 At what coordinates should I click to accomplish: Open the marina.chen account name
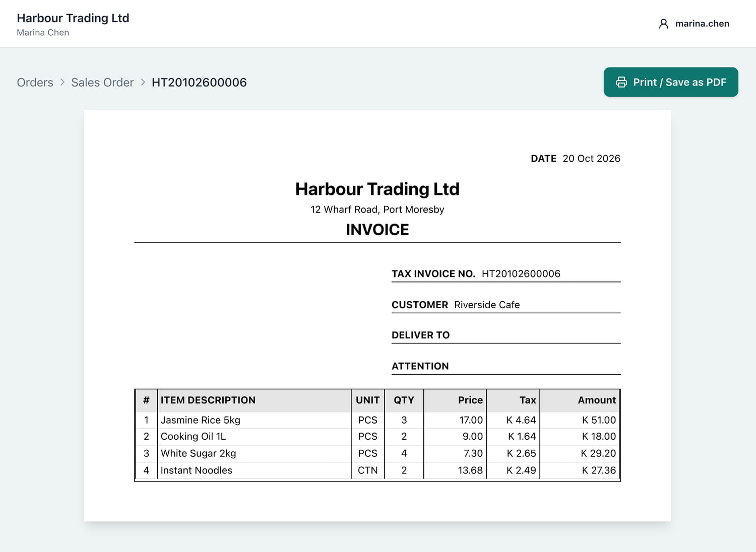click(702, 24)
